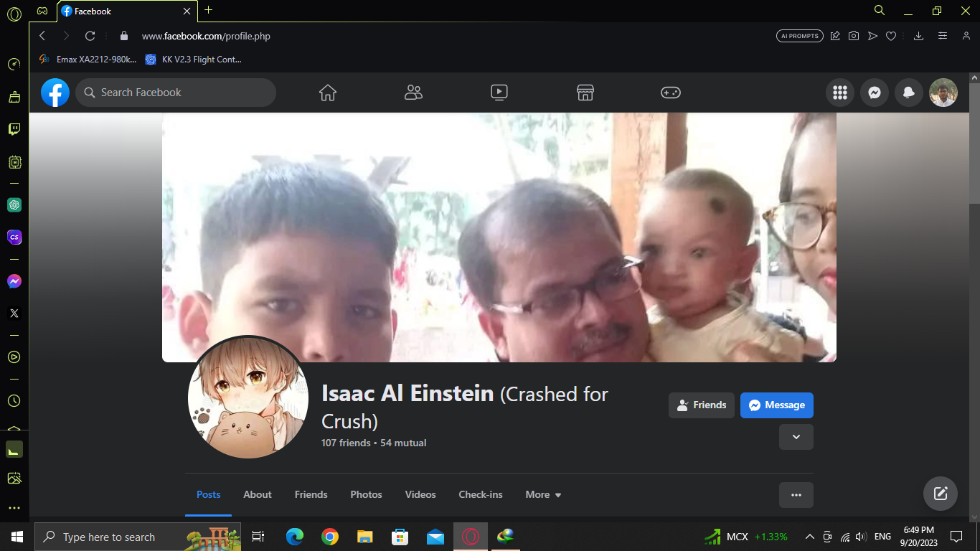Switch to the Videos tab
Screen dimensions: 980x551
(x=420, y=494)
